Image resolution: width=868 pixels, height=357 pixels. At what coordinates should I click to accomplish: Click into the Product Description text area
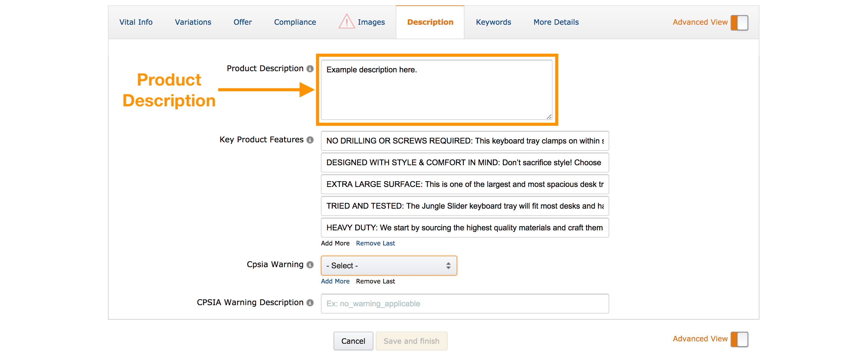[436, 90]
